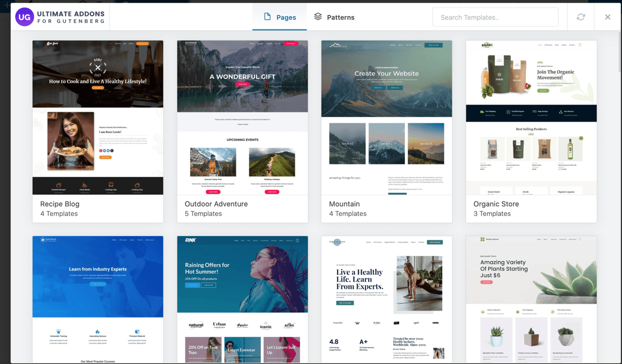Click the Mountain template title
The height and width of the screenshot is (364, 622).
pos(344,204)
